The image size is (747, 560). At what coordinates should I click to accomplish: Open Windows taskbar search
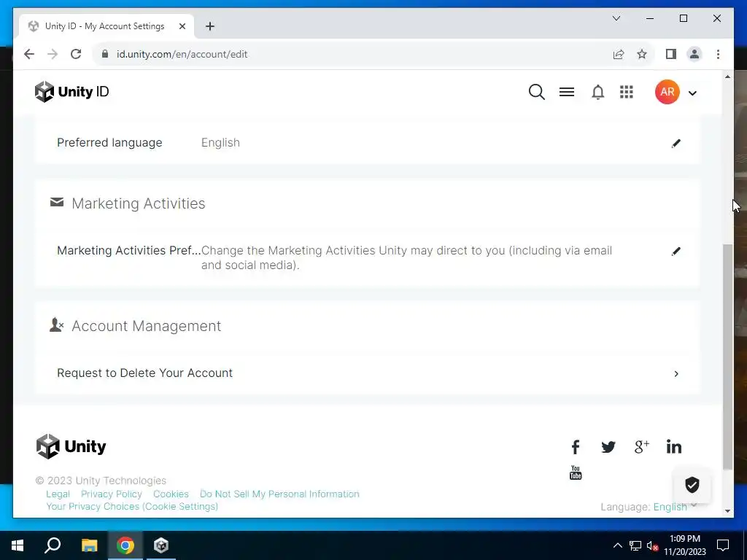[53, 545]
